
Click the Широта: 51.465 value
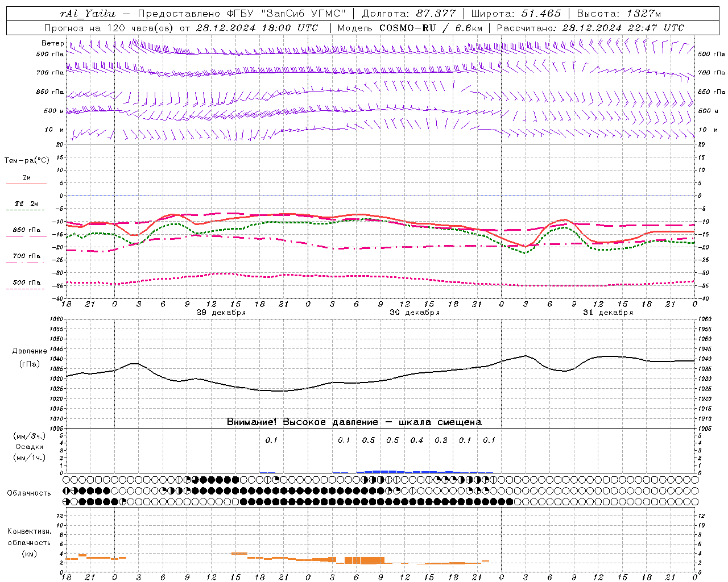515,14
